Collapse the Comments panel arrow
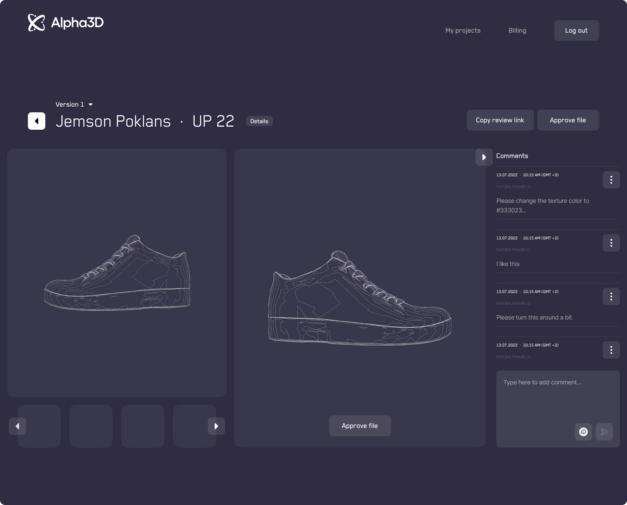Viewport: 627px width, 505px height. [484, 157]
